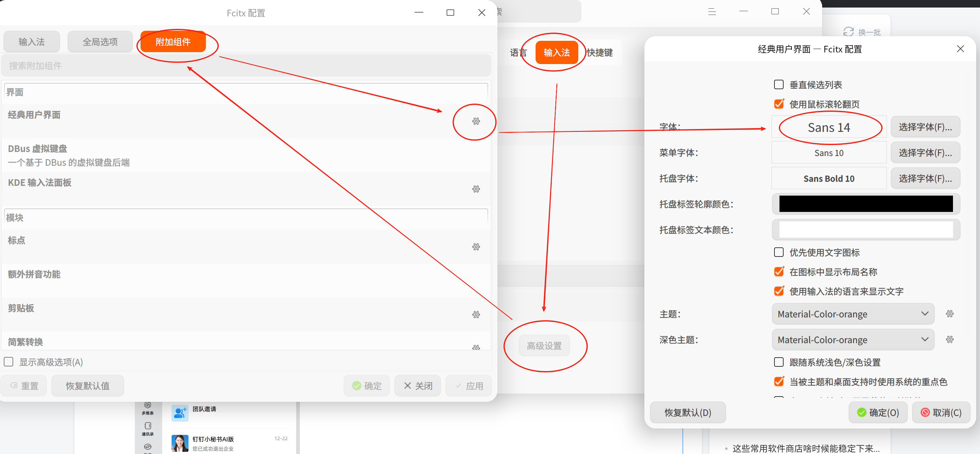Click the 换一批 refresh icon
The width and height of the screenshot is (980, 454).
tap(848, 32)
